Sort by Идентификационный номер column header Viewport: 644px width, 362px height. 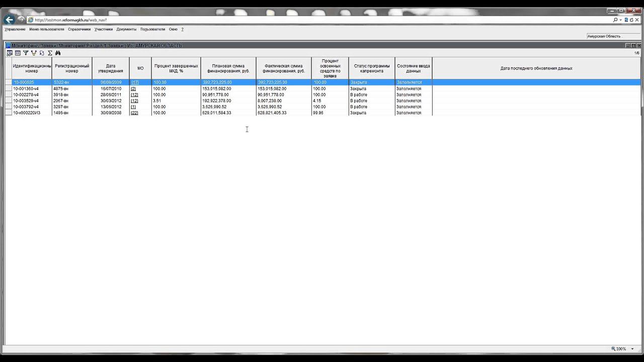[32, 68]
